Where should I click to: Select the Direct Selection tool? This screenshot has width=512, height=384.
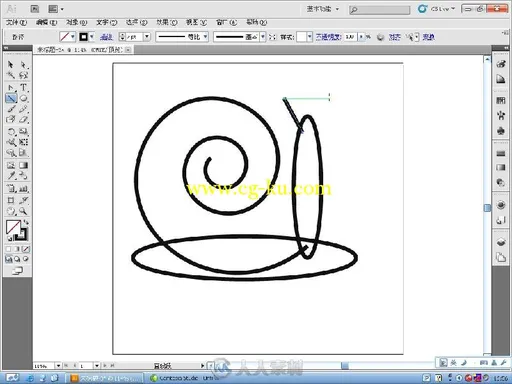click(23, 65)
